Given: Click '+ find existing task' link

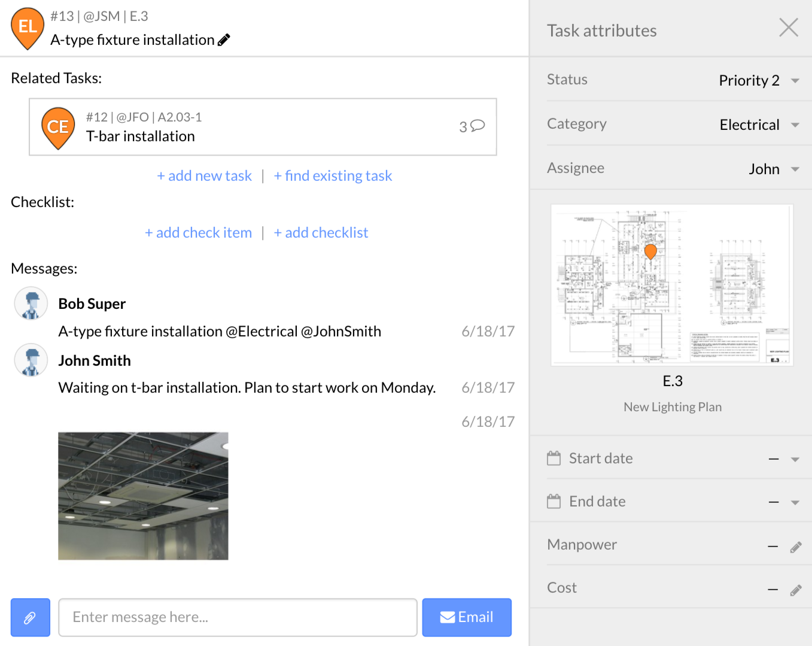Looking at the screenshot, I should pyautogui.click(x=333, y=176).
